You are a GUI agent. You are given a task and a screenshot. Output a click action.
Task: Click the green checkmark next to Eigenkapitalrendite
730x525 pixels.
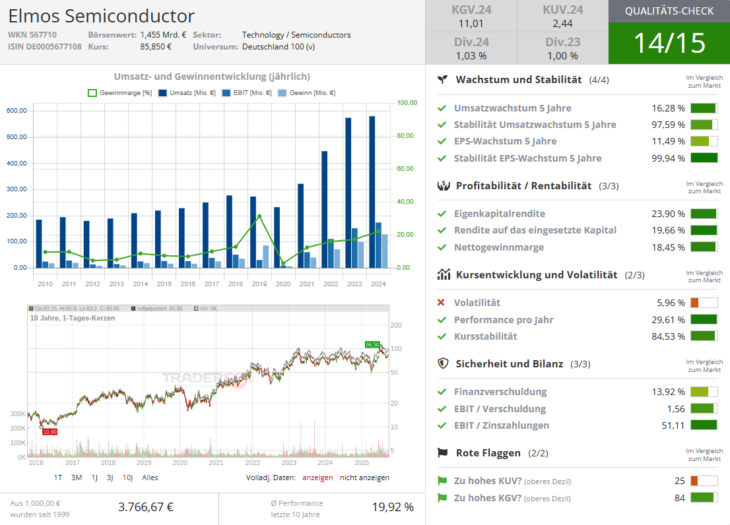click(x=442, y=213)
